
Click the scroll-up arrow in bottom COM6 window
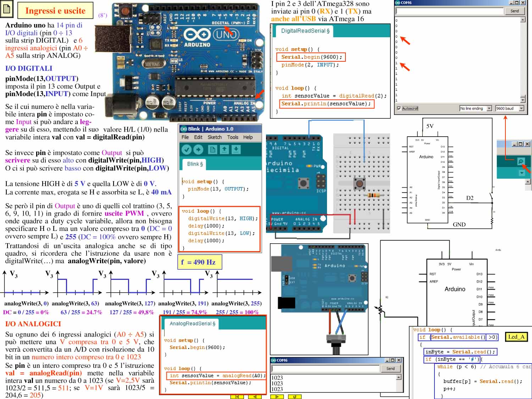[x=399, y=377]
